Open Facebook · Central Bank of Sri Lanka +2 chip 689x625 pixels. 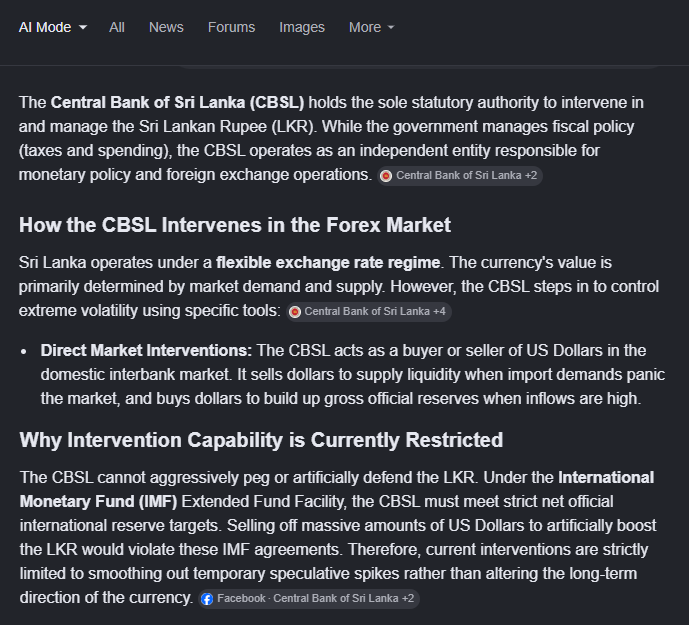[x=308, y=599]
